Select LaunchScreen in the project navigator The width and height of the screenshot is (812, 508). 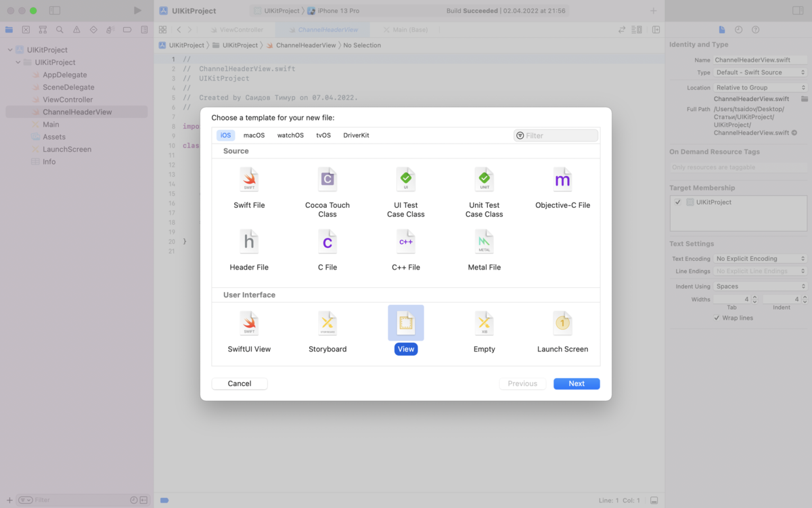tap(66, 149)
